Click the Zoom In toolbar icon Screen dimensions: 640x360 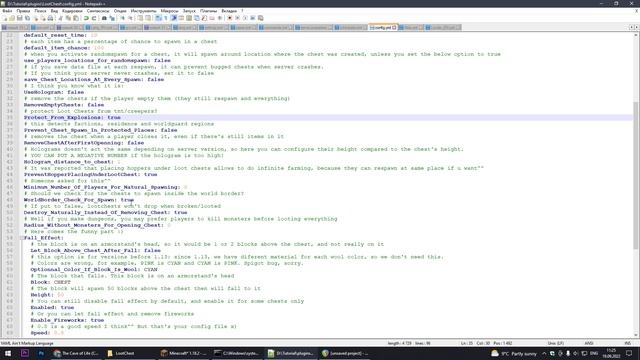click(122, 18)
